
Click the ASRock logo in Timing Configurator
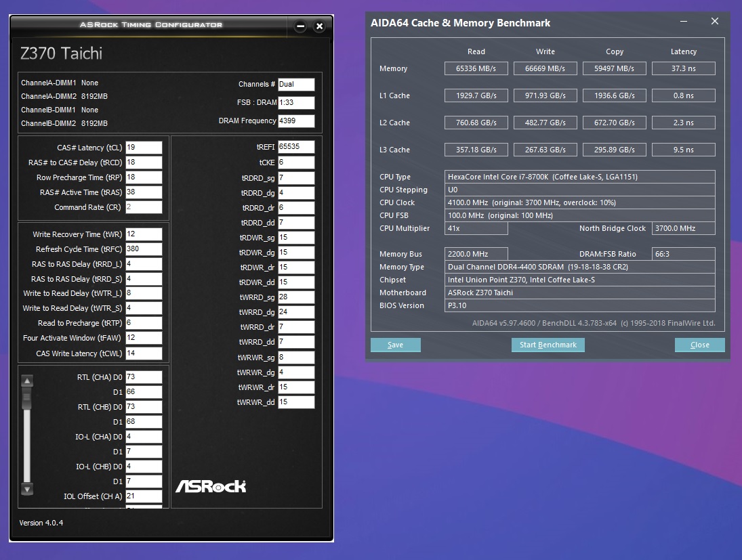click(x=211, y=486)
